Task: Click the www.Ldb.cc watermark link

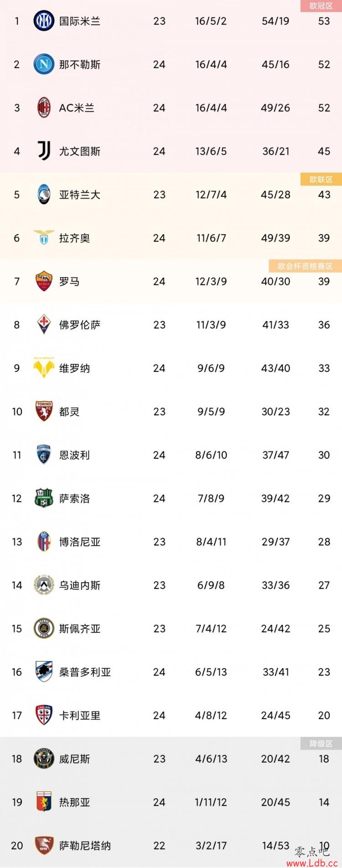Action: tap(312, 863)
